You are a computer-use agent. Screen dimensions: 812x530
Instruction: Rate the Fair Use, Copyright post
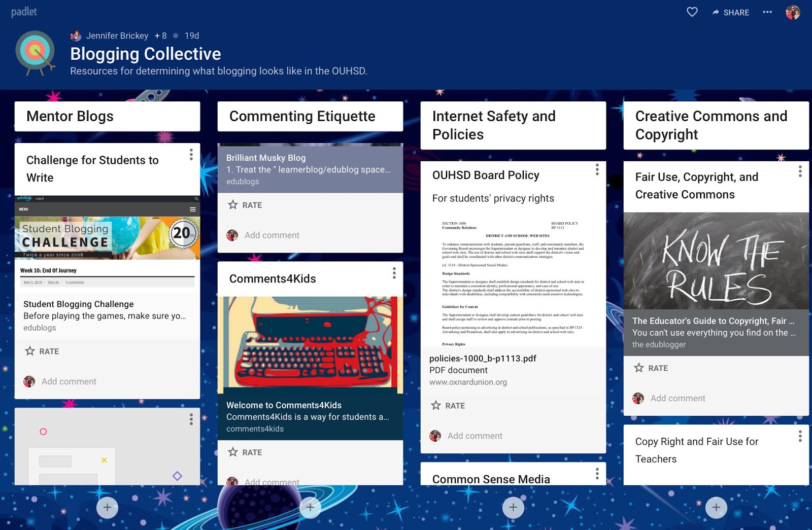651,368
